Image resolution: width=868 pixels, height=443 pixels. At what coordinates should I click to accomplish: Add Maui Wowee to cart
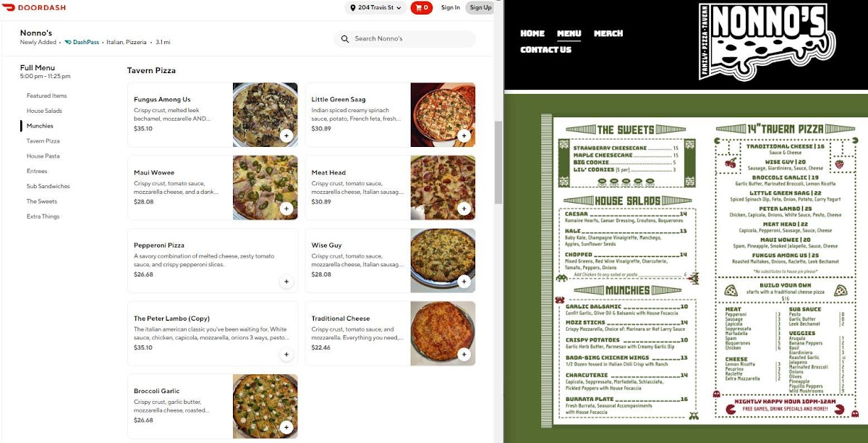click(x=286, y=208)
